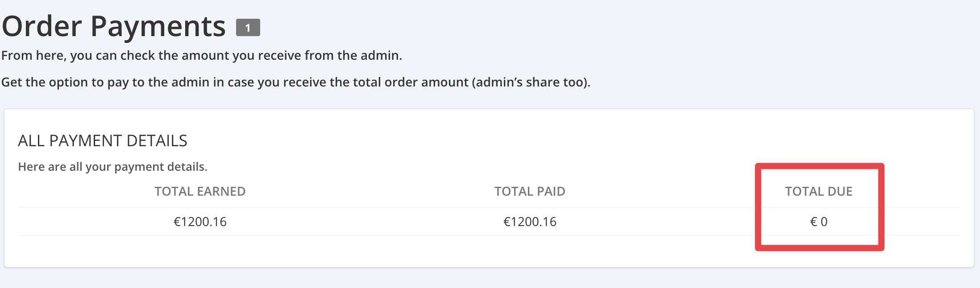Click the word 'Order' in the page title
The image size is (980, 288).
pyautogui.click(x=42, y=27)
